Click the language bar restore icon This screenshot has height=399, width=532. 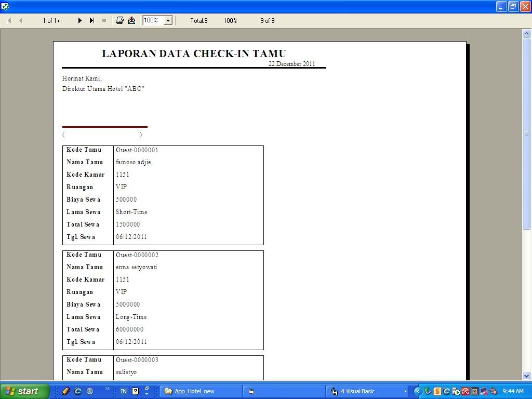click(x=147, y=388)
